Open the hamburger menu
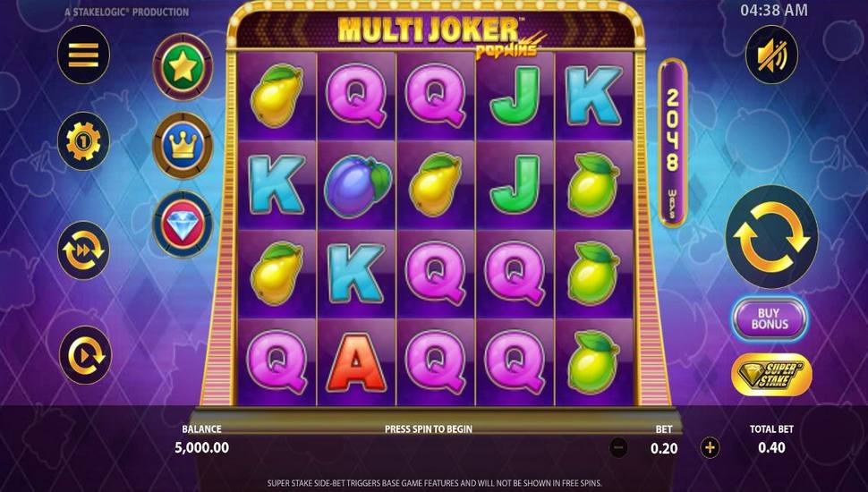Image resolution: width=868 pixels, height=492 pixels. coord(83,55)
